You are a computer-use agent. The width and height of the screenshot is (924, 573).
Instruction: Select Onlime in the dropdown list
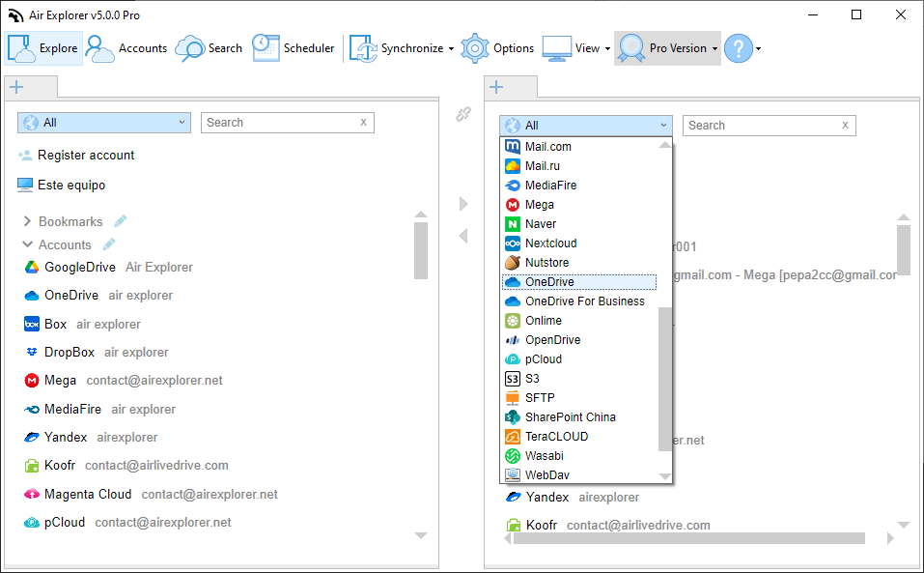(579, 321)
